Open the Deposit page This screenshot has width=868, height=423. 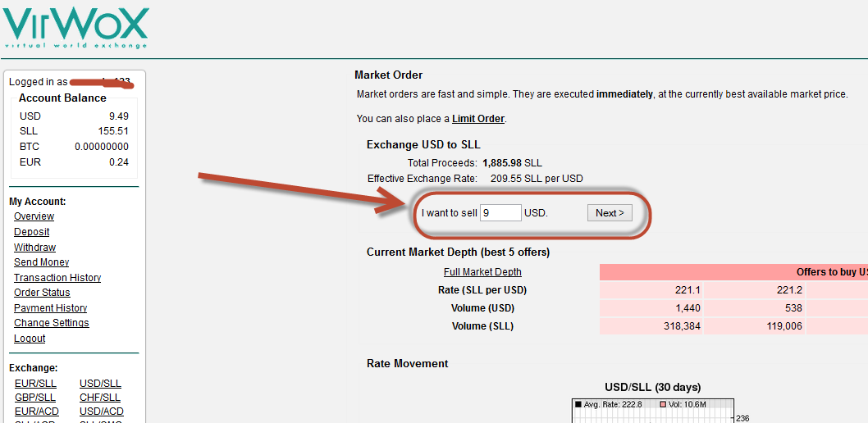coord(31,232)
